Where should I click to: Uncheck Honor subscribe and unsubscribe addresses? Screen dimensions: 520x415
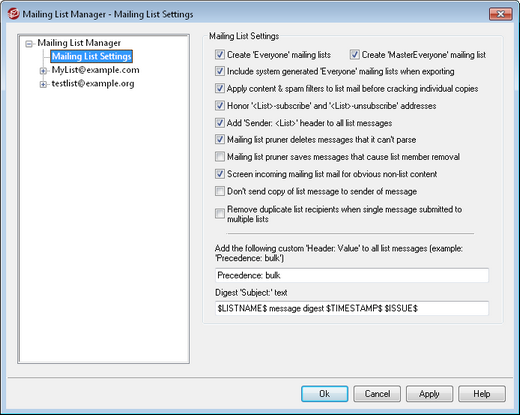(x=220, y=106)
